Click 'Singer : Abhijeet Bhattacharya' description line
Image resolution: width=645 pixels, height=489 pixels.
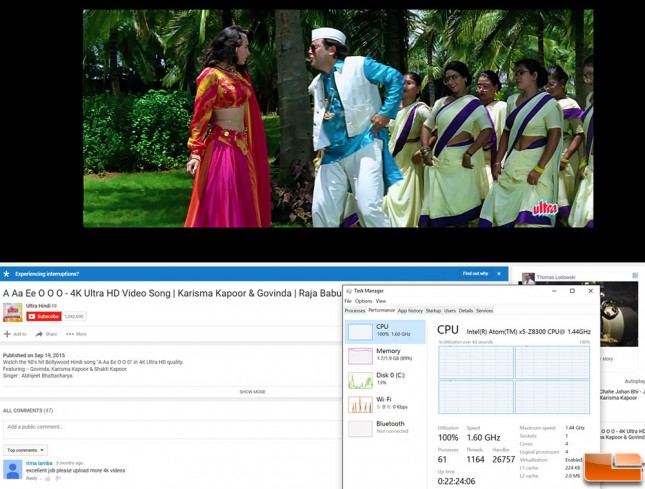coord(38,375)
